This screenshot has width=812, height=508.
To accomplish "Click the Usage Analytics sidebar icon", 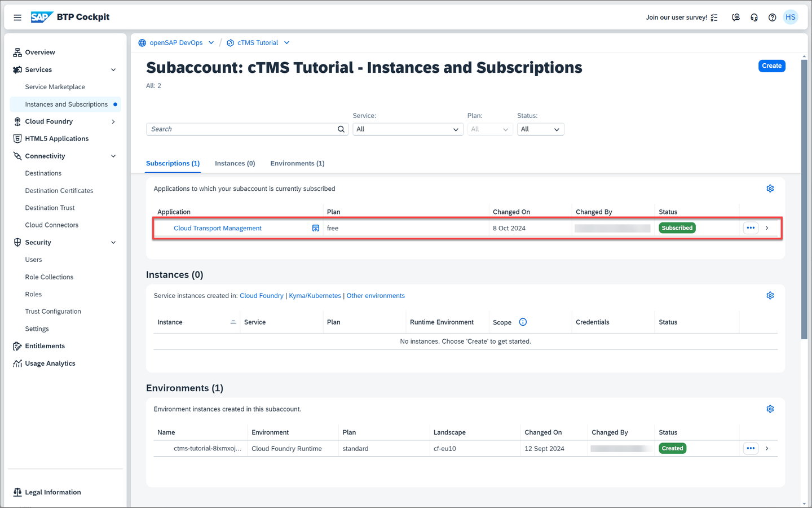I will tap(17, 364).
